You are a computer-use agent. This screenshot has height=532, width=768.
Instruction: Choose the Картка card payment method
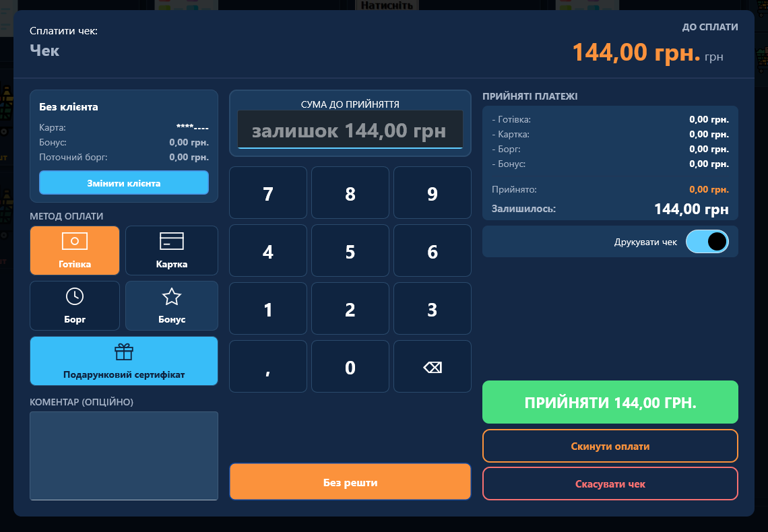[x=171, y=251]
